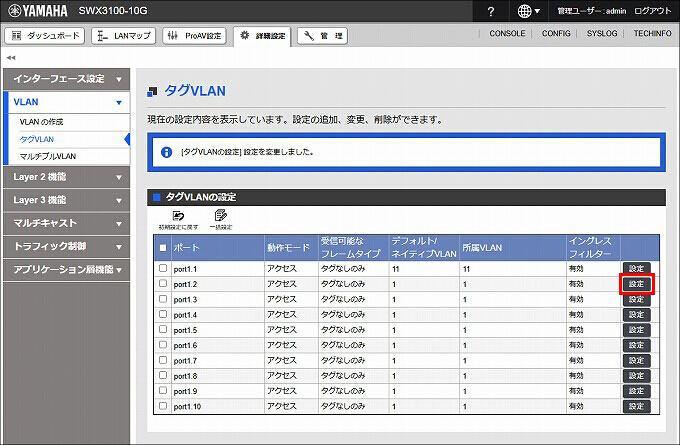Open the ProAV設定 tab
Screen dimensions: 680x445
tap(194, 36)
